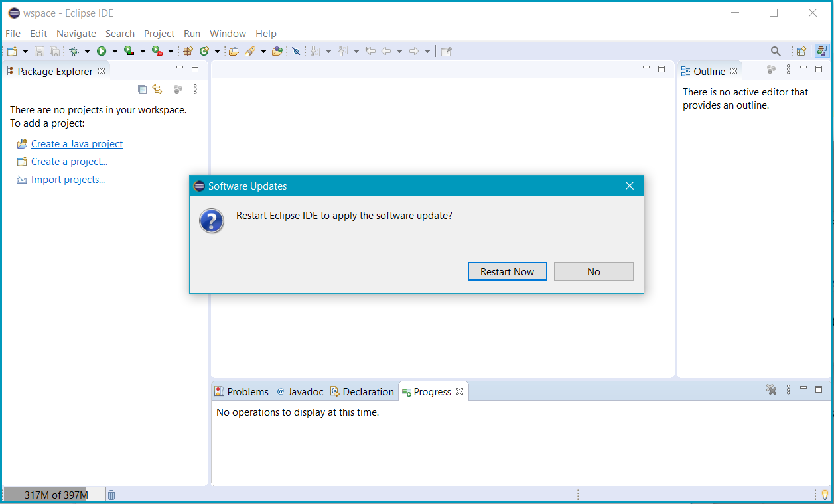The height and width of the screenshot is (504, 834).
Task: Click the heap status 317M of 397M
Action: coord(56,495)
